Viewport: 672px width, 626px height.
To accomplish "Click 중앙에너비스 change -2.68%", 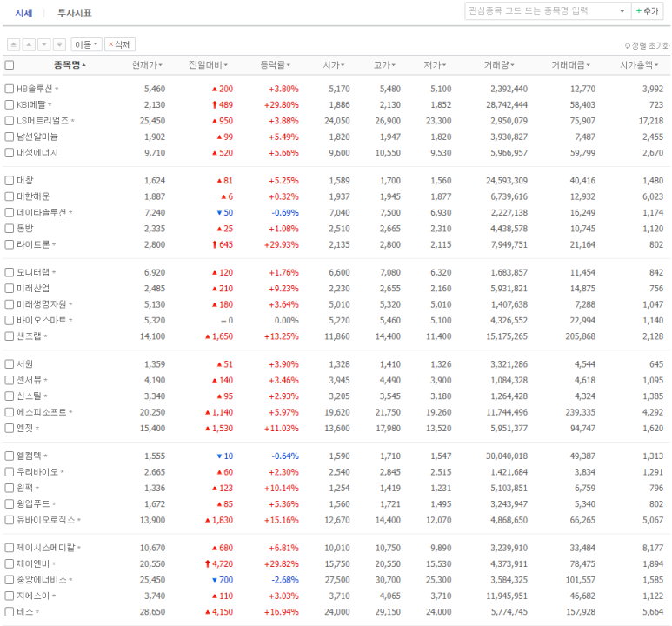I will coord(285,580).
